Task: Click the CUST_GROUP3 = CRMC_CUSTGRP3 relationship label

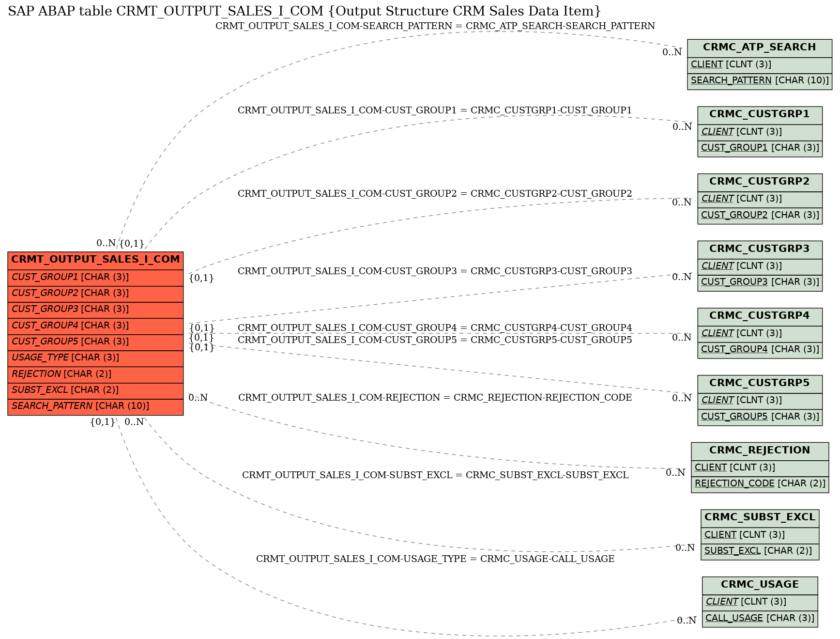Action: [435, 271]
